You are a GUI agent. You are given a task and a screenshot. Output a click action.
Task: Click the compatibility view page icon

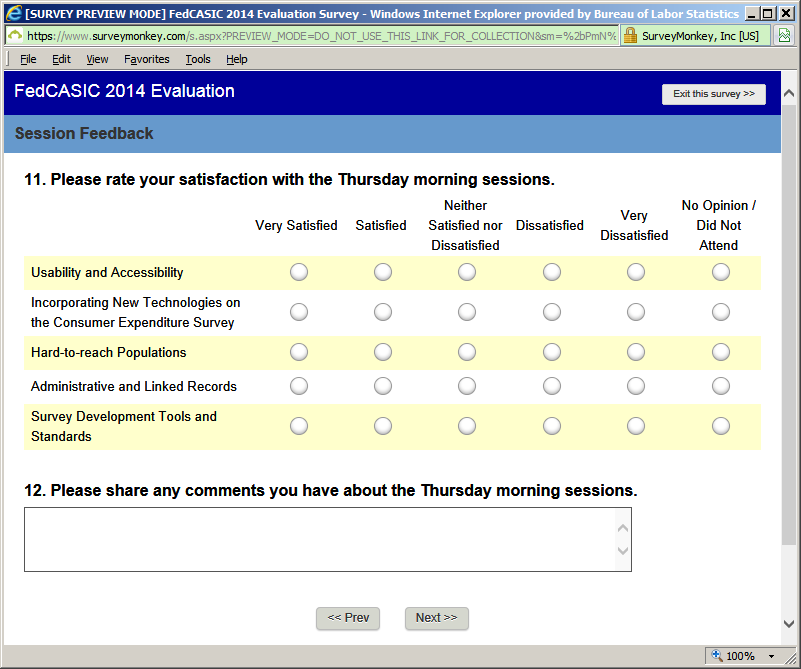coord(784,36)
